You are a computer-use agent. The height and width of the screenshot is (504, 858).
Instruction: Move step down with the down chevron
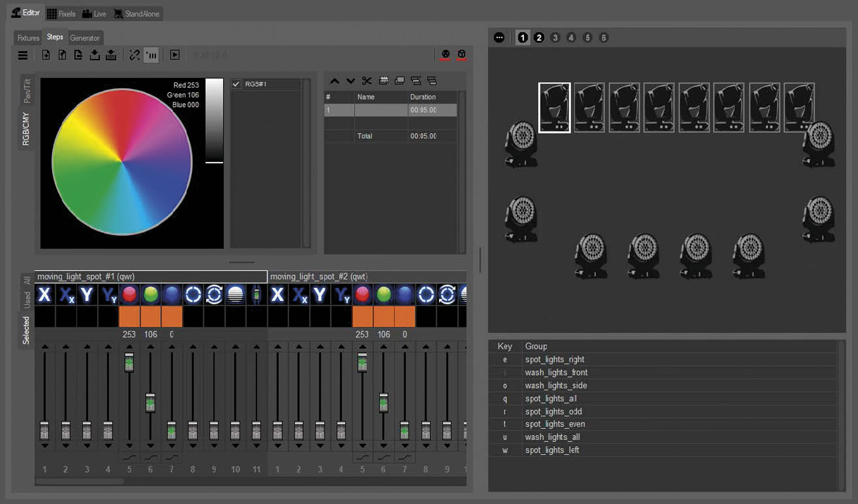point(350,81)
